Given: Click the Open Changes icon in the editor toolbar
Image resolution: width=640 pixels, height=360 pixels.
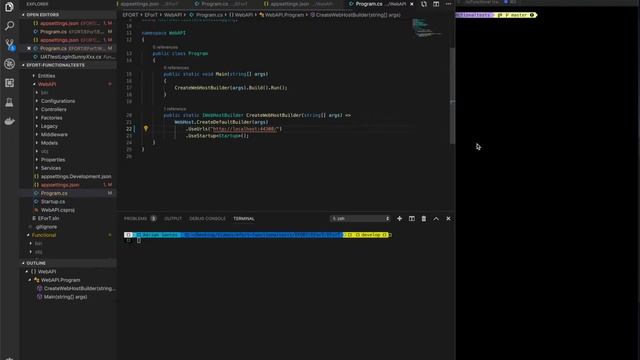Looking at the screenshot, I should click(x=424, y=4).
